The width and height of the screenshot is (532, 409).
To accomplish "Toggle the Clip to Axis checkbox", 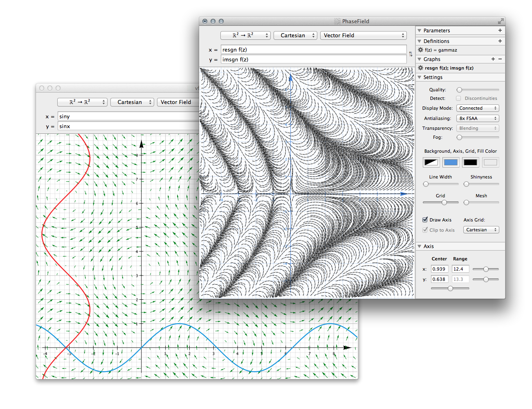I will (x=425, y=230).
